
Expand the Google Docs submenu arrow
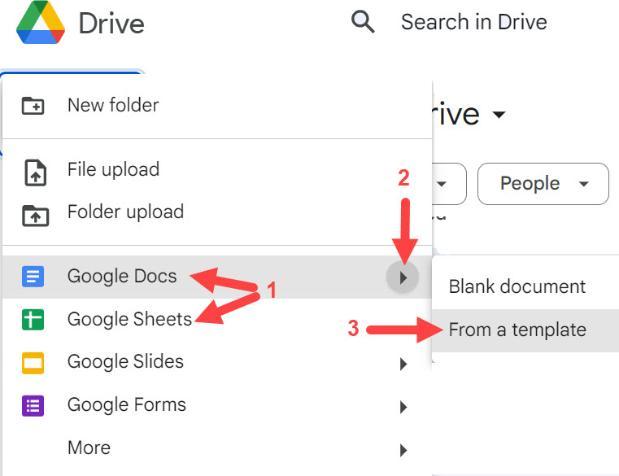(x=402, y=278)
